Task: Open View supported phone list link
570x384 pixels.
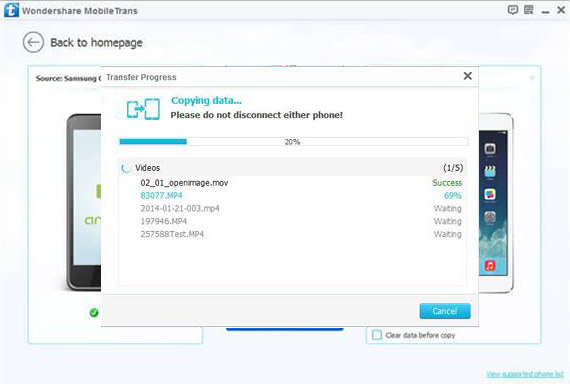Action: coord(525,374)
